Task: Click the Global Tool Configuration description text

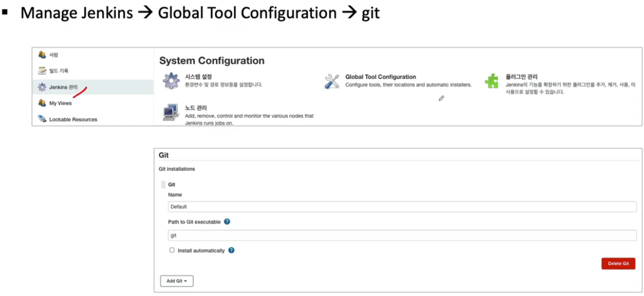Action: (x=408, y=85)
